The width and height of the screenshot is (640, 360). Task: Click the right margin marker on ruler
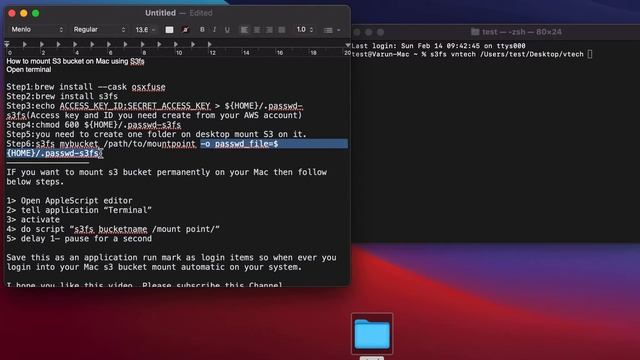pos(348,45)
